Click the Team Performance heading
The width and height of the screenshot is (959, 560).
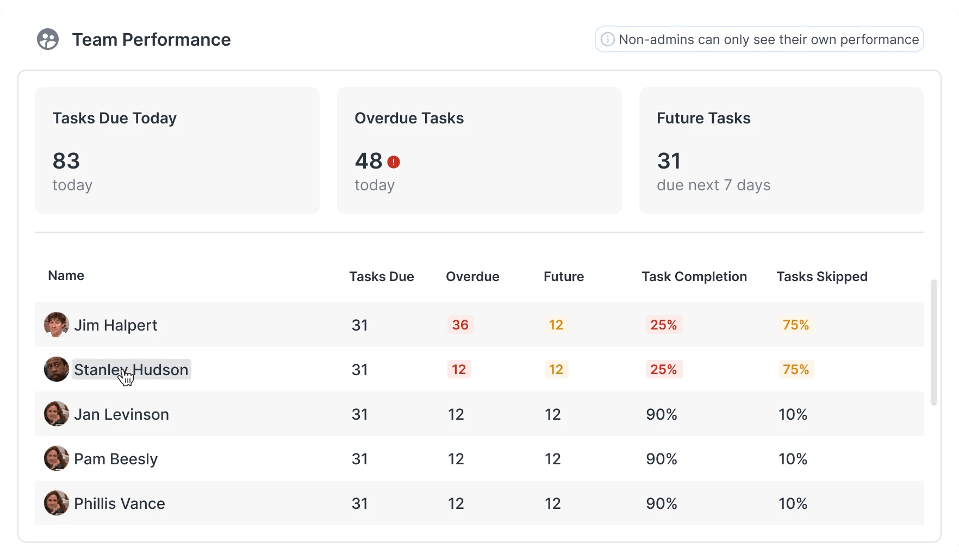[x=151, y=40]
